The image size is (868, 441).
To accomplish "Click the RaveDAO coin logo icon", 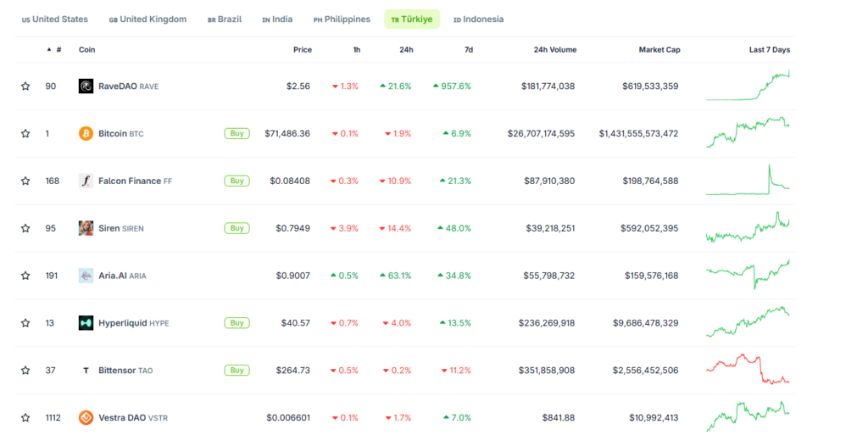I will pos(86,87).
